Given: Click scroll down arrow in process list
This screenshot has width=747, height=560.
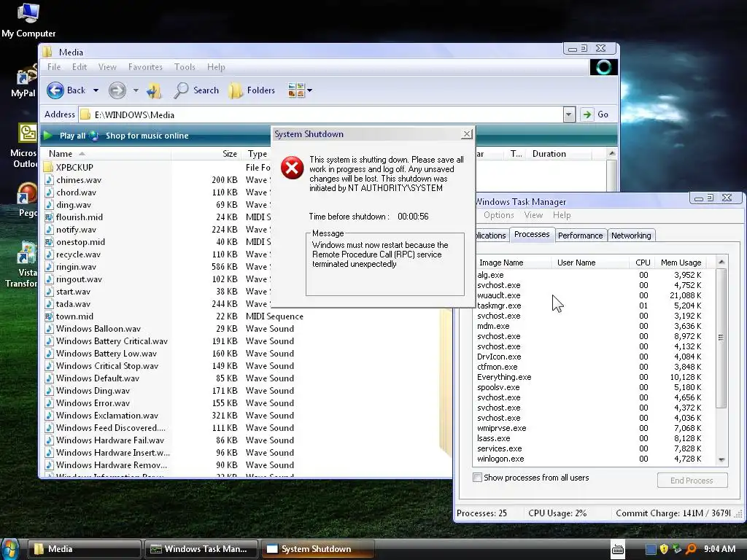Looking at the screenshot, I should point(721,459).
